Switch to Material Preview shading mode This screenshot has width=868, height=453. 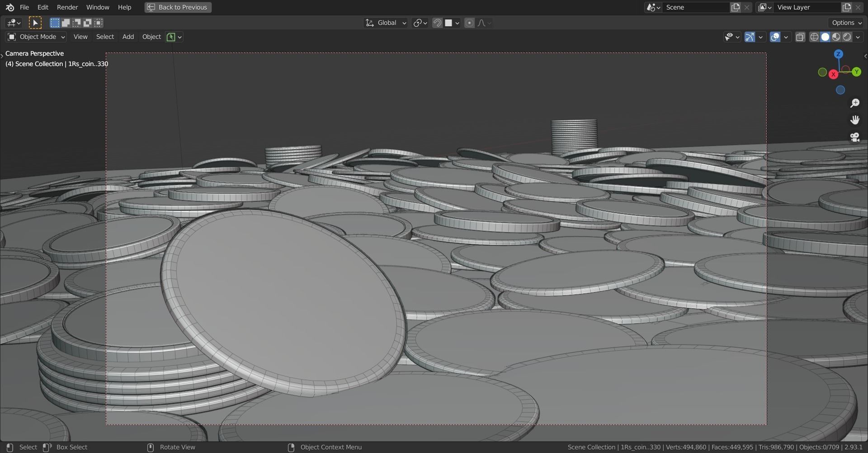836,37
